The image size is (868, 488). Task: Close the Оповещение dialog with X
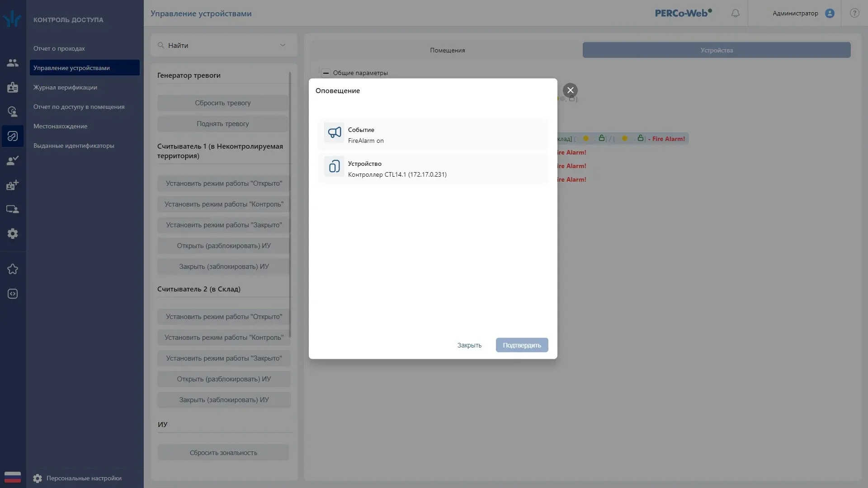click(570, 90)
